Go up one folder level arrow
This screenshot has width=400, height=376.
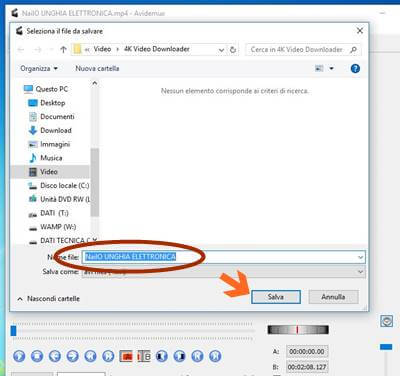[x=63, y=50]
